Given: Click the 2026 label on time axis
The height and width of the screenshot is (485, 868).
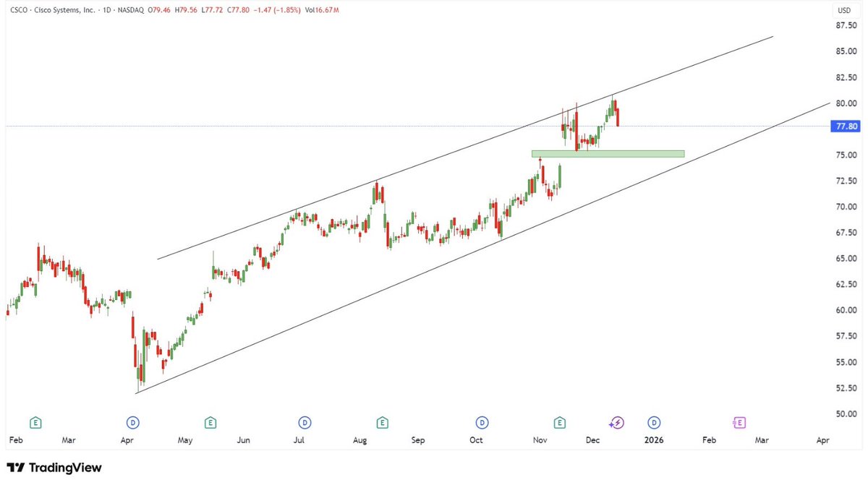Looking at the screenshot, I should click(x=654, y=439).
